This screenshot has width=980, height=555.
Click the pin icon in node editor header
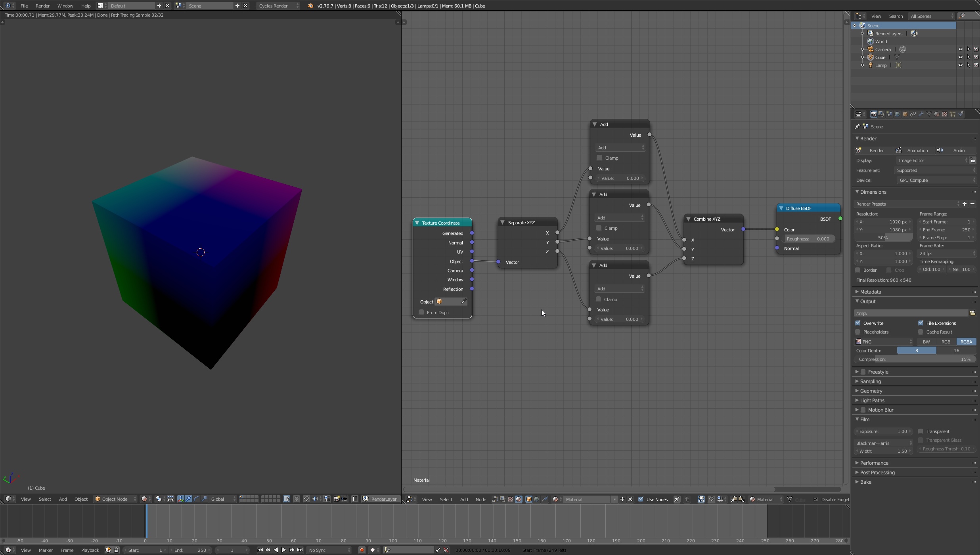[x=677, y=499]
